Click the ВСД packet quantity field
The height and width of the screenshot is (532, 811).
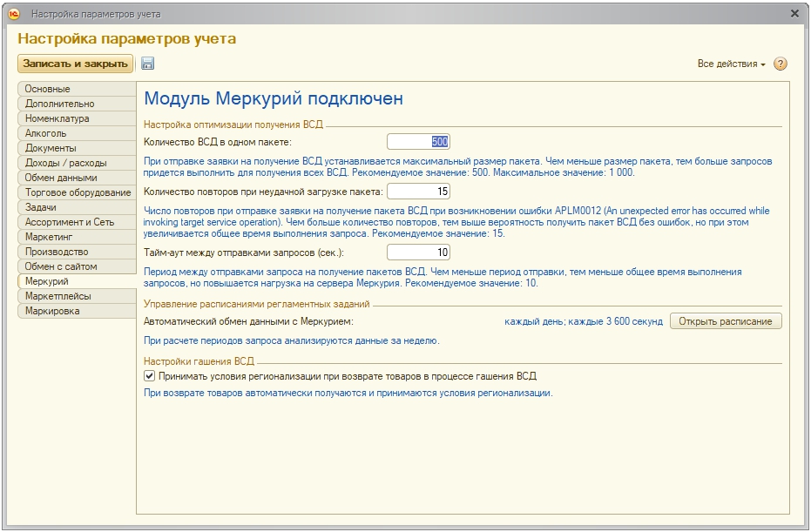(418, 142)
